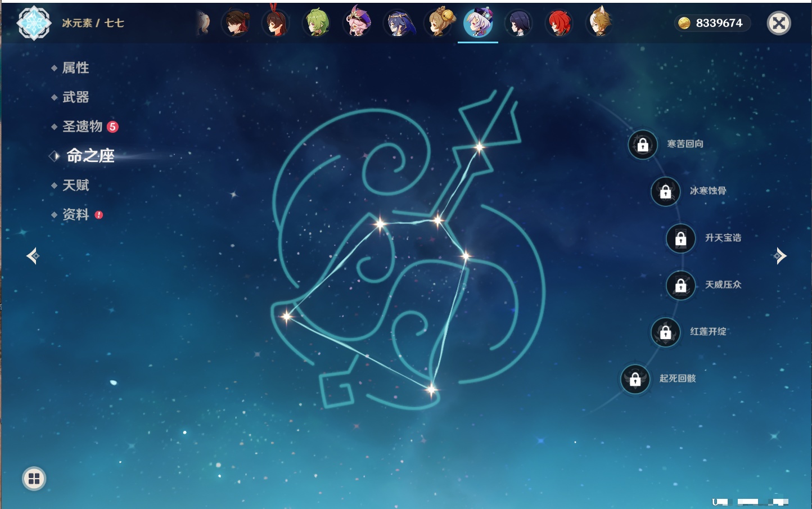This screenshot has height=509, width=812.
Task: Click the red exclamation badge beside 资料
Action: click(x=99, y=215)
